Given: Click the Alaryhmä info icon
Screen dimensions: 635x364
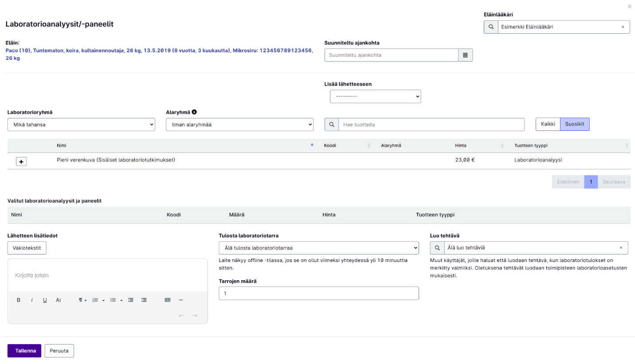Looking at the screenshot, I should pos(194,112).
